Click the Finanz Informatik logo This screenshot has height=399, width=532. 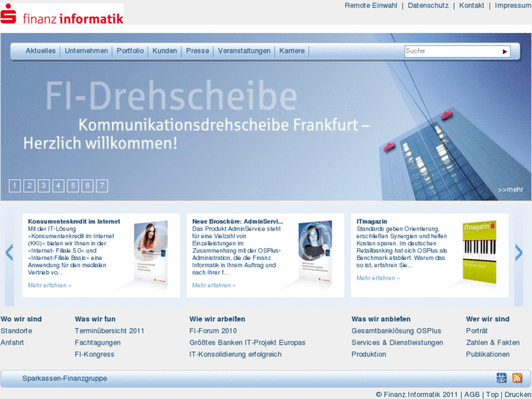tap(62, 14)
